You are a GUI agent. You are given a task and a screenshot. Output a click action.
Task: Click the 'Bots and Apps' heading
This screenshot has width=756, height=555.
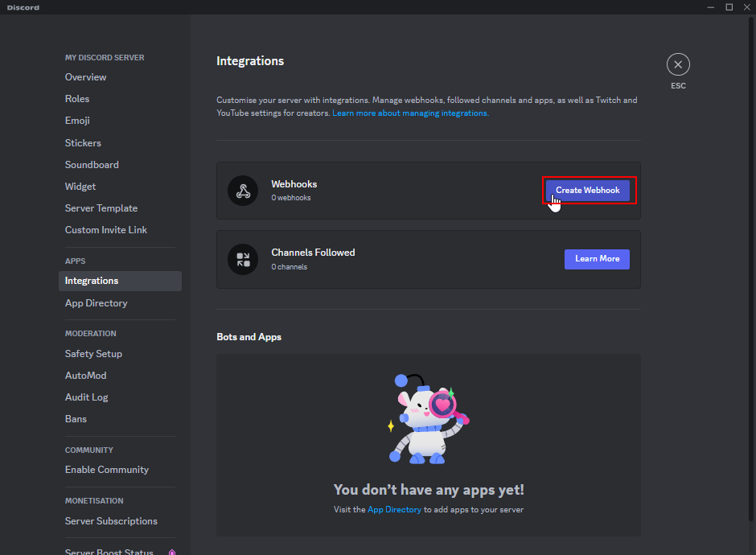tap(249, 337)
